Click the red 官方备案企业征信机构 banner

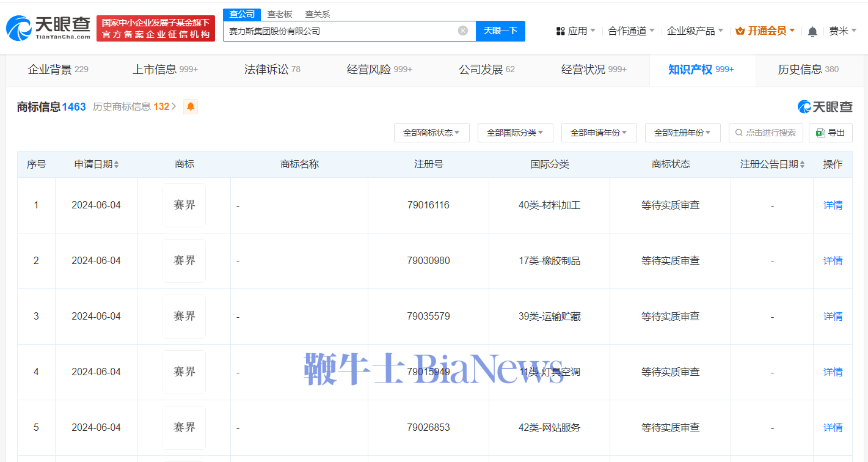tap(156, 28)
